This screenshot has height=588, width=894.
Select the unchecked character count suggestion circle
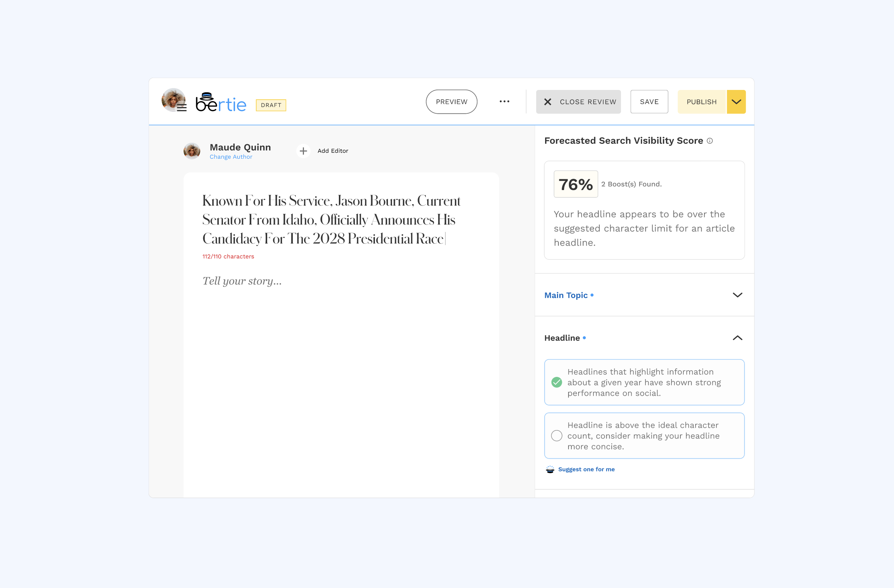[556, 436]
